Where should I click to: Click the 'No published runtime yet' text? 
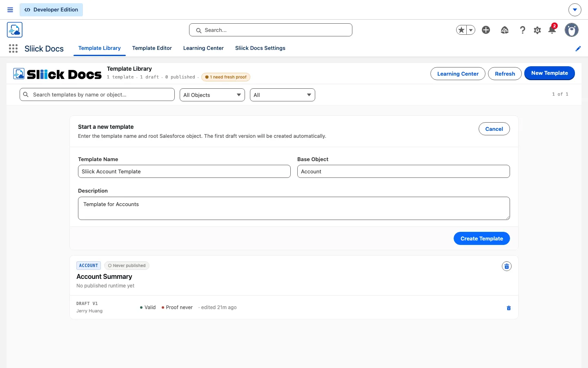pyautogui.click(x=105, y=286)
